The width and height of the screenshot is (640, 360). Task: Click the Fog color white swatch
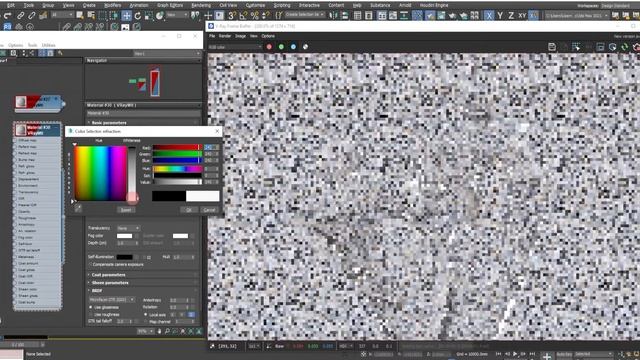tap(124, 236)
